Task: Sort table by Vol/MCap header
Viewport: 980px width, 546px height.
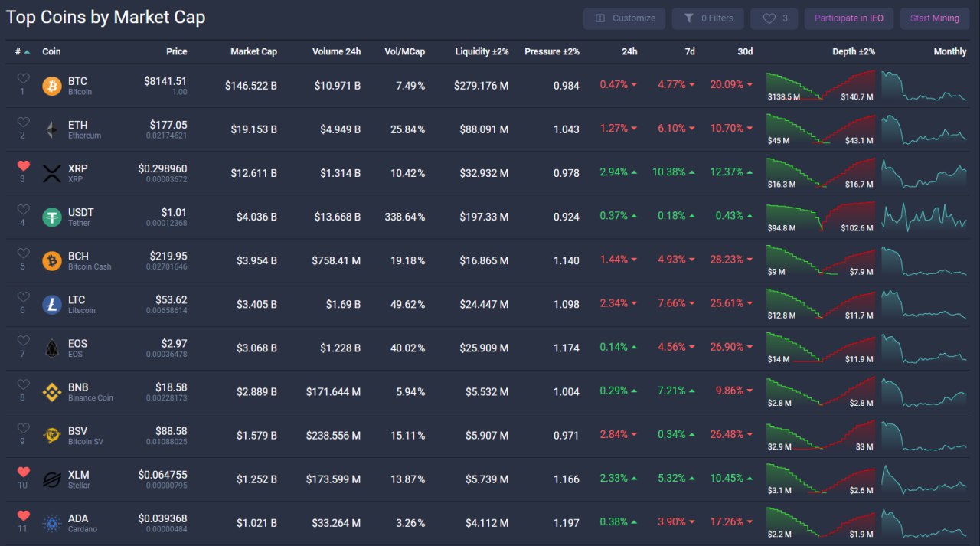Action: (x=404, y=51)
